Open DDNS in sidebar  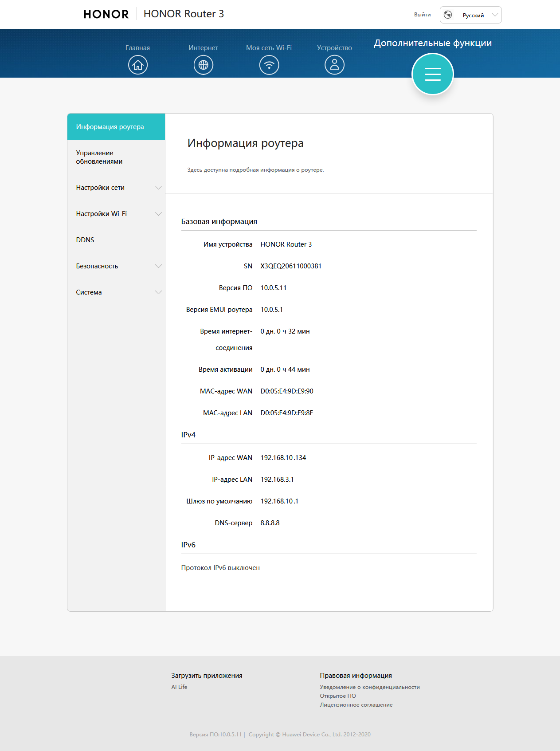click(116, 240)
